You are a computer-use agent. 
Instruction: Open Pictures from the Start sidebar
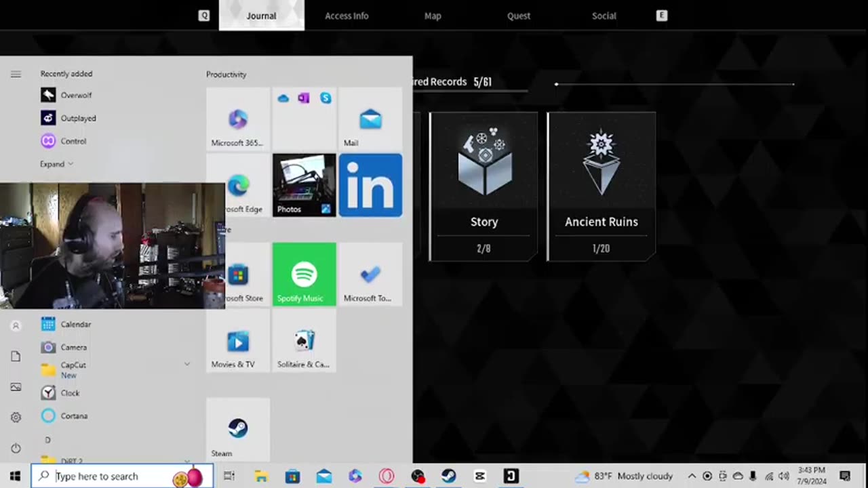pyautogui.click(x=16, y=387)
